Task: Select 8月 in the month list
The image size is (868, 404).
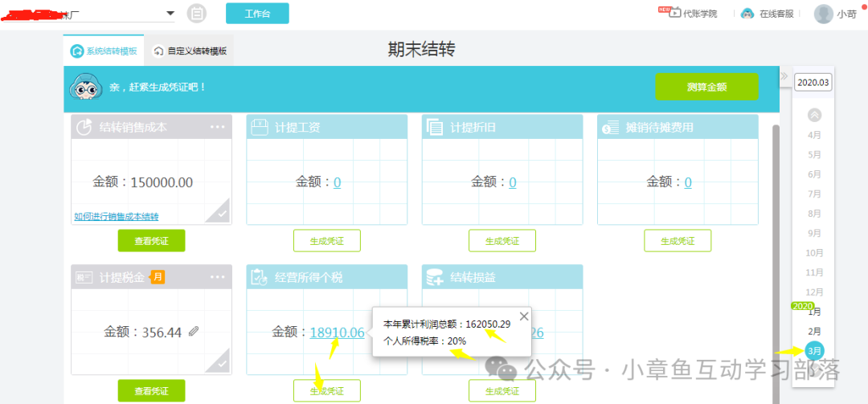Action: (x=814, y=214)
